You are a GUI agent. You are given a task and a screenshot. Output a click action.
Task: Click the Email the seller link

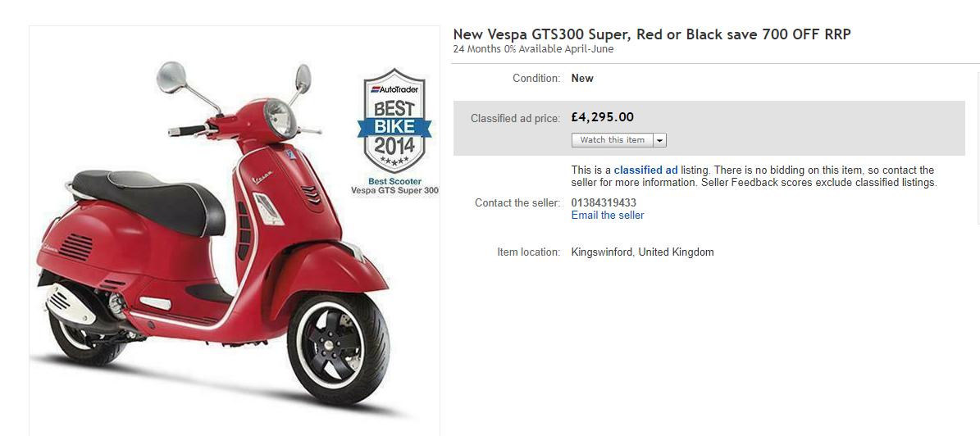[608, 216]
